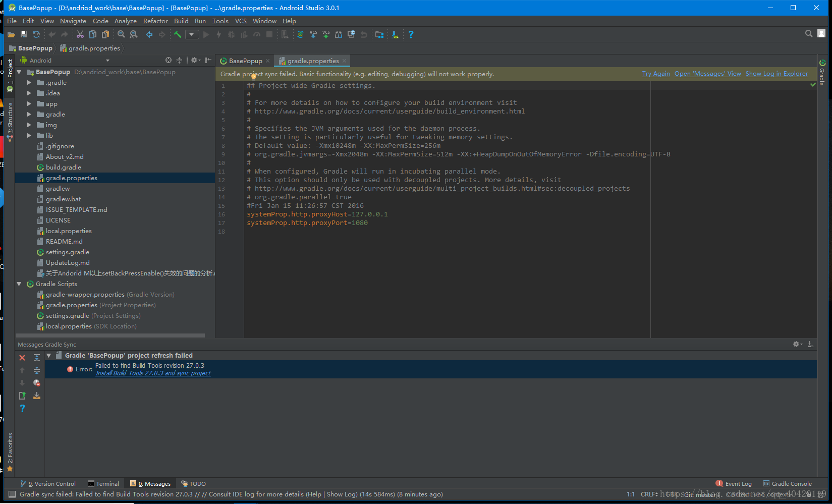Click the Hide warnings filter icon
Screen dimensions: 832x504
pyautogui.click(x=37, y=383)
